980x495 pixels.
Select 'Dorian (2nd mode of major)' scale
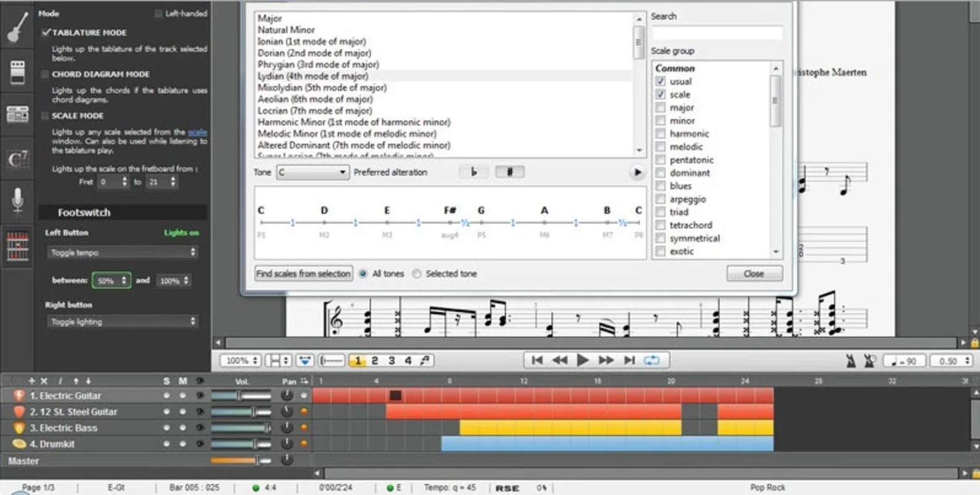[314, 53]
